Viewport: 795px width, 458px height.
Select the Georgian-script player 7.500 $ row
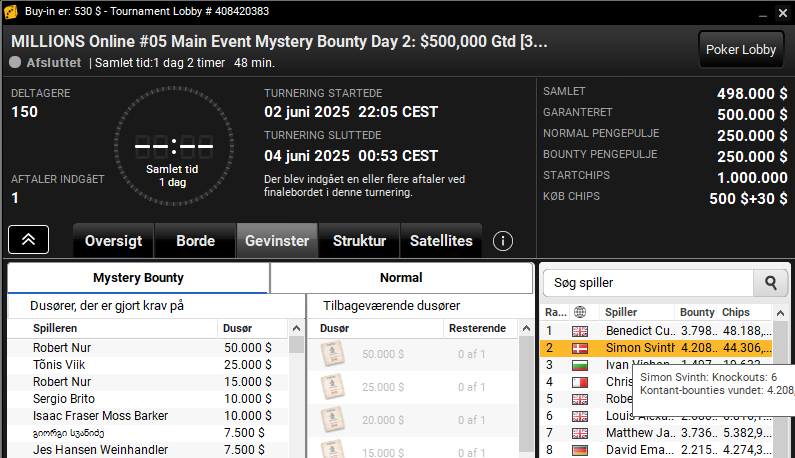(x=148, y=433)
